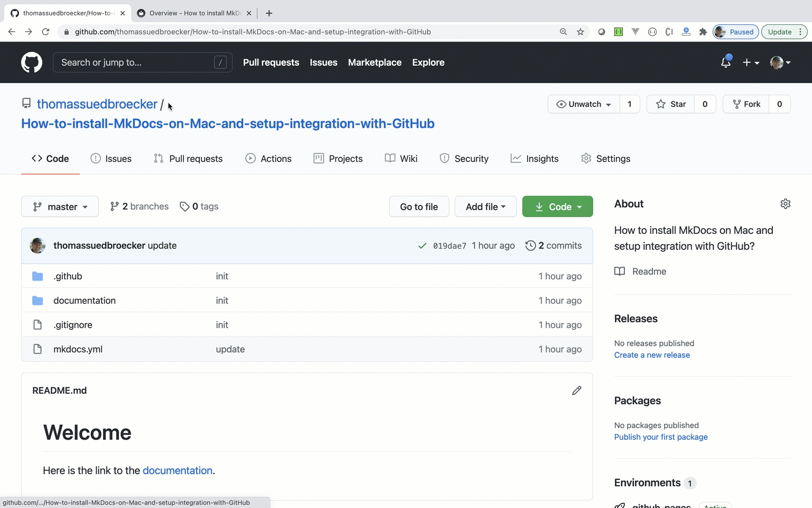Viewport: 812px width, 508px height.
Task: Open the browser extensions puzzle icon
Action: point(703,32)
